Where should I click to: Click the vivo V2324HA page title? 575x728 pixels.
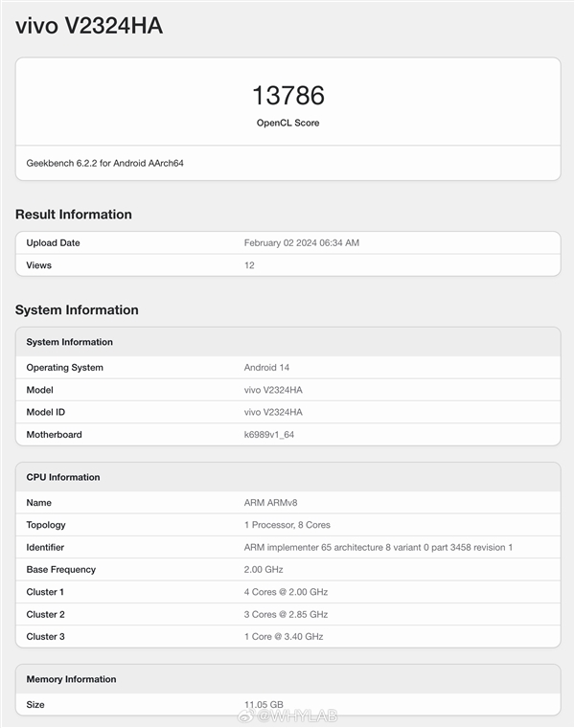click(89, 27)
